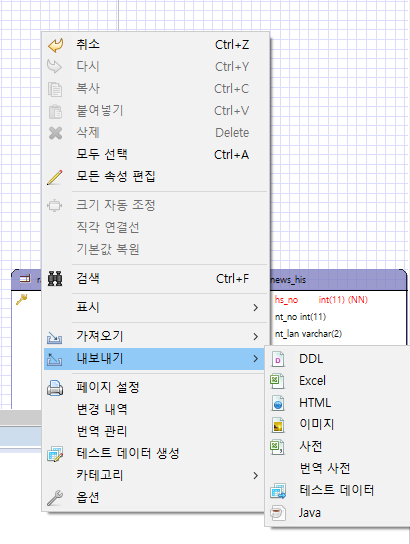The image size is (410, 544).
Task: Choose 취소 (Undo) from context menu
Action: [x=156, y=45]
